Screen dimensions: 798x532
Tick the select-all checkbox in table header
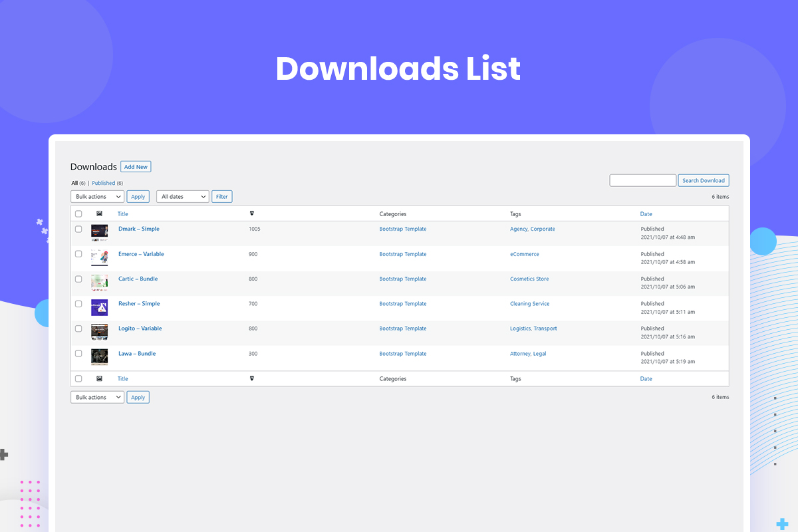pyautogui.click(x=78, y=214)
